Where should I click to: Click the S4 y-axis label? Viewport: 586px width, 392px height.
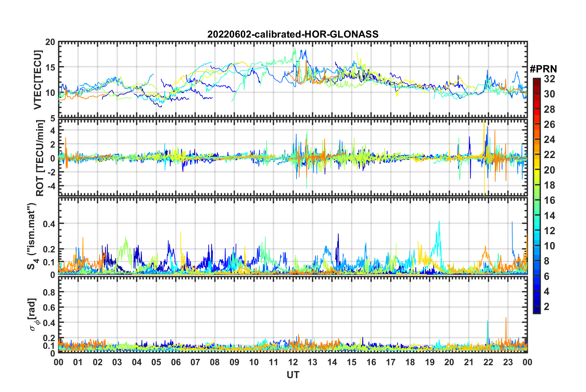pyautogui.click(x=32, y=236)
